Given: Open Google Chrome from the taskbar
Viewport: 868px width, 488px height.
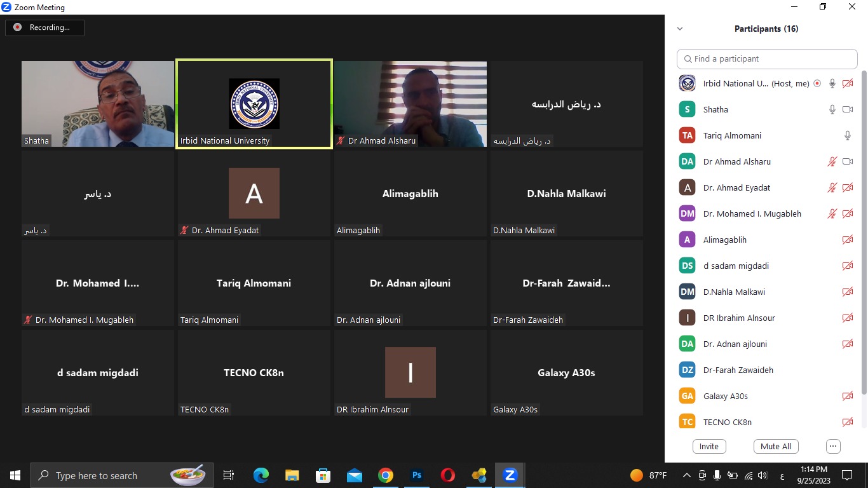Looking at the screenshot, I should (386, 475).
